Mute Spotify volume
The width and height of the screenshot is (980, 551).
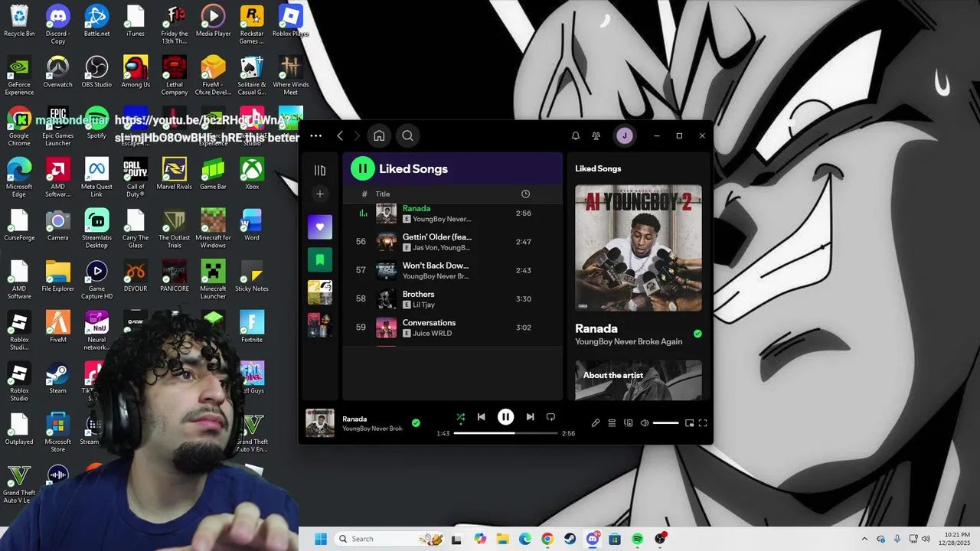645,423
